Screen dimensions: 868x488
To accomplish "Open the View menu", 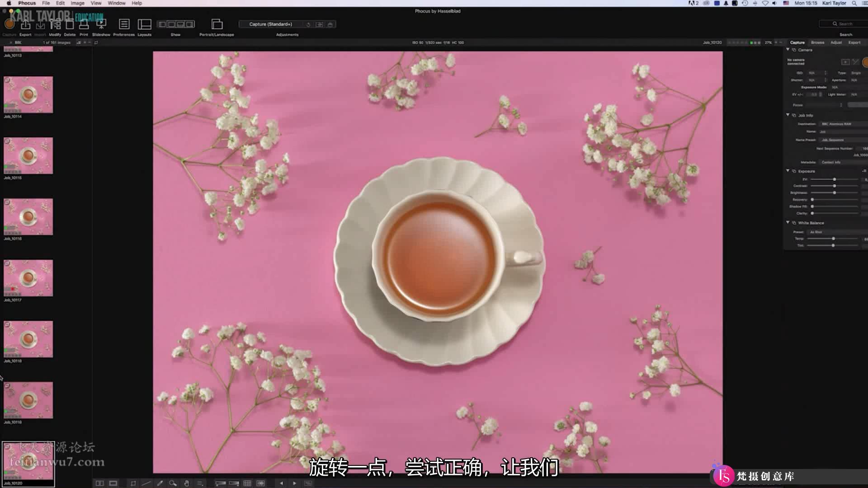I will point(96,3).
